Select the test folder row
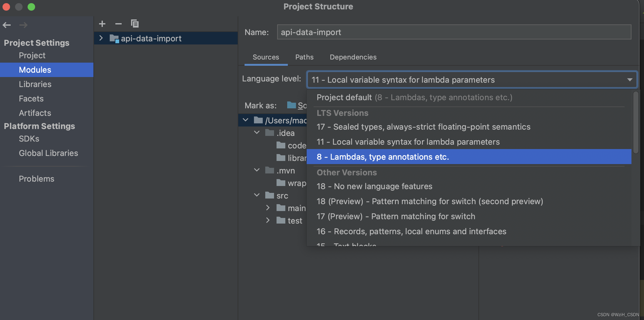The image size is (644, 320). 273,220
